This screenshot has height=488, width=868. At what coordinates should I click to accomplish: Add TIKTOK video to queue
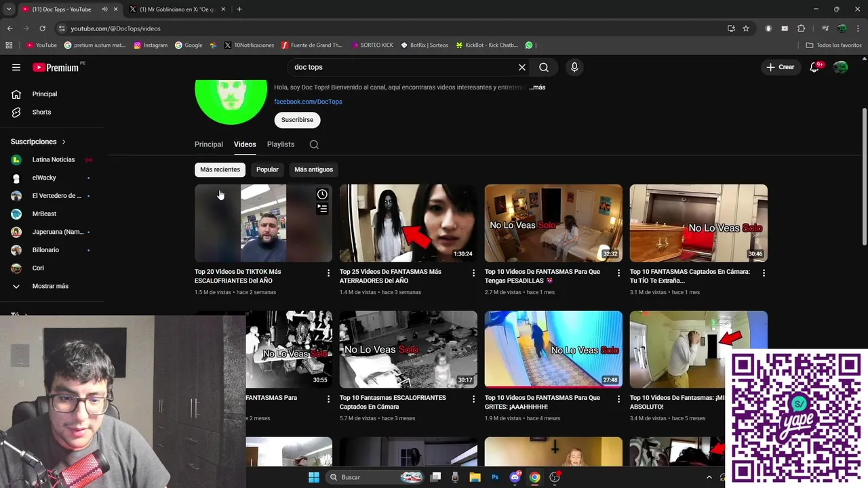click(322, 209)
